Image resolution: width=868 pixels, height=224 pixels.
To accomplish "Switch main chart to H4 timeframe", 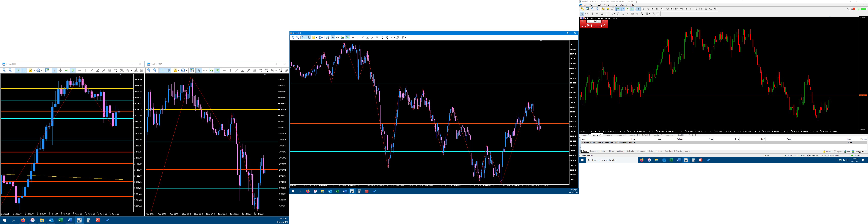I will (691, 9).
